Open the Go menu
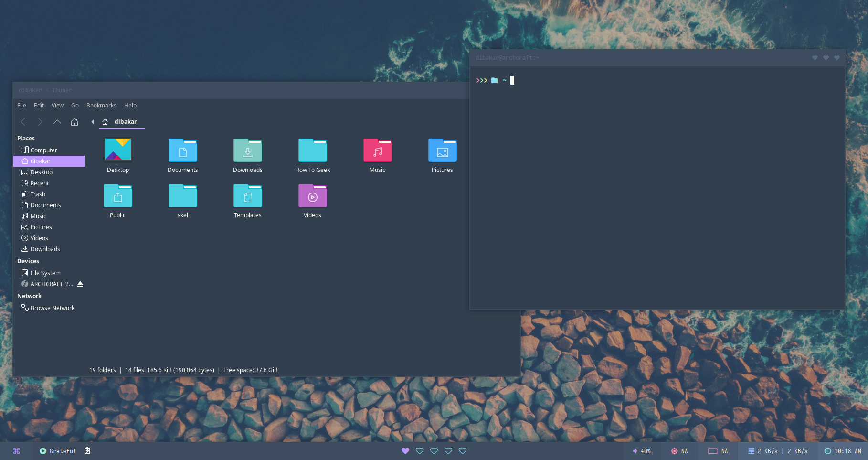868x460 pixels. click(75, 106)
